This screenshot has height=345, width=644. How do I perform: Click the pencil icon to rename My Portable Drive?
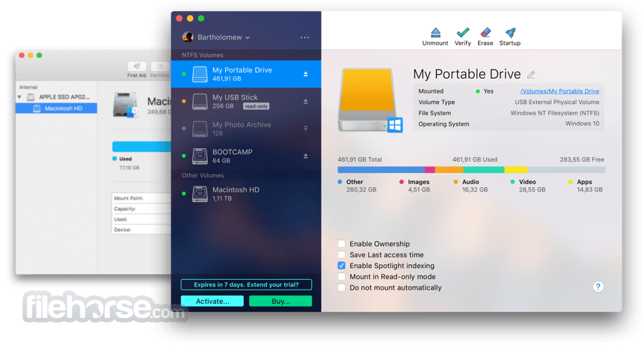[531, 75]
